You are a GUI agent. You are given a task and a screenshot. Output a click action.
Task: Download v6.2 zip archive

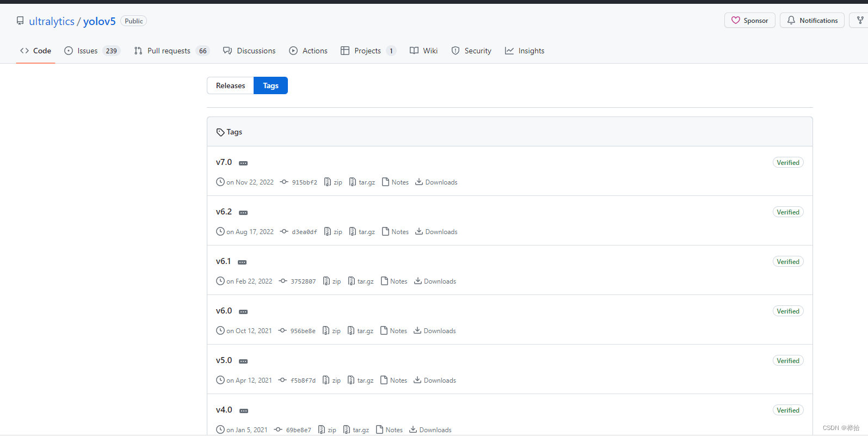[333, 232]
